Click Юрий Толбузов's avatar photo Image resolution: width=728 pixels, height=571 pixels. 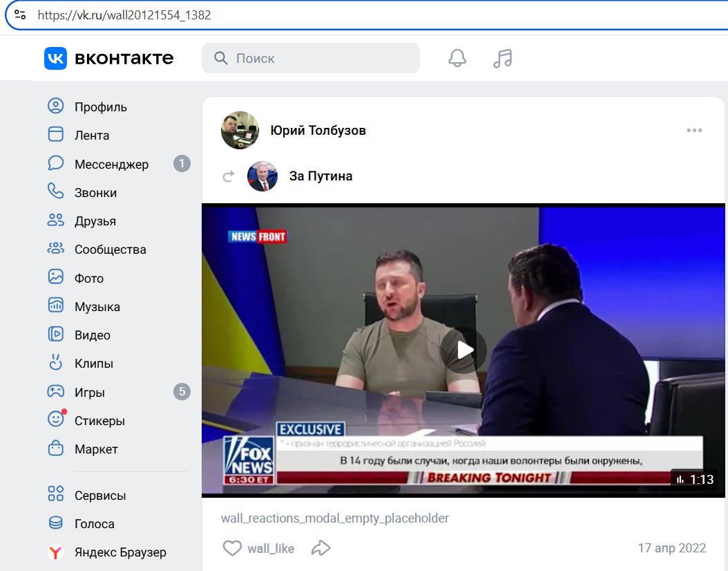pyautogui.click(x=240, y=130)
